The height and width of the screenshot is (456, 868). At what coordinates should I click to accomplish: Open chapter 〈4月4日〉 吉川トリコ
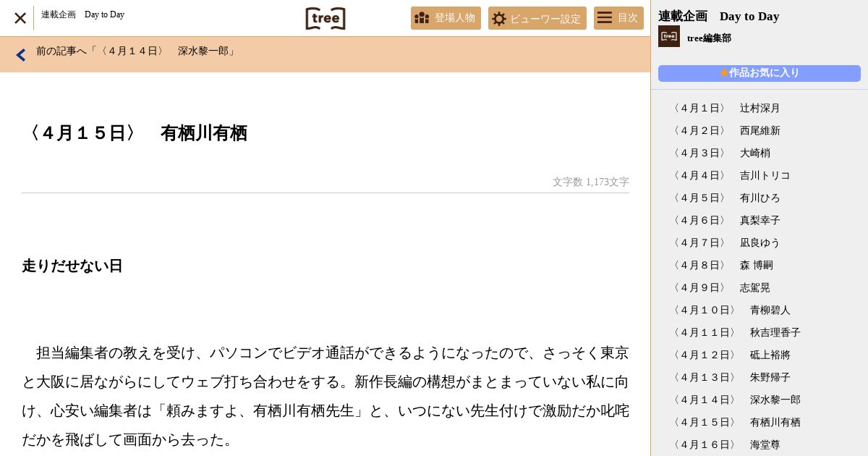(730, 175)
